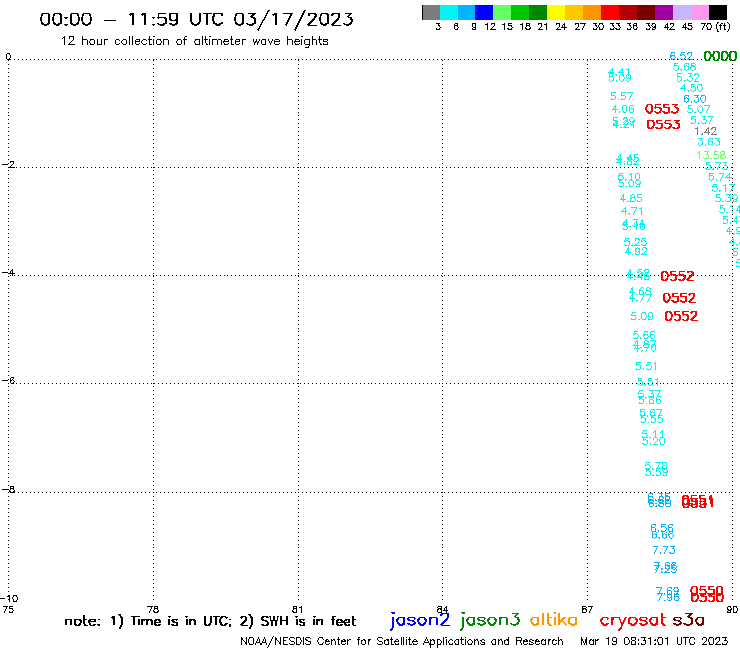Click the NOAA/NESDIS Center credit line
740x650 pixels.
pyautogui.click(x=402, y=642)
